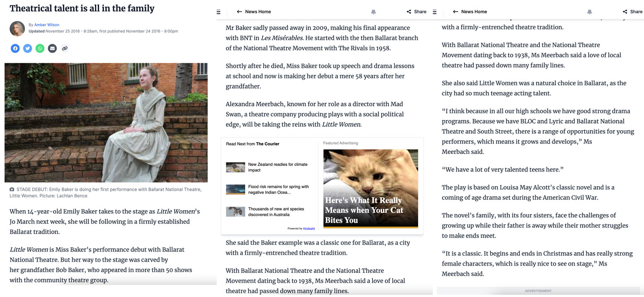Open 'Flood risk remains for spring' story

278,190
